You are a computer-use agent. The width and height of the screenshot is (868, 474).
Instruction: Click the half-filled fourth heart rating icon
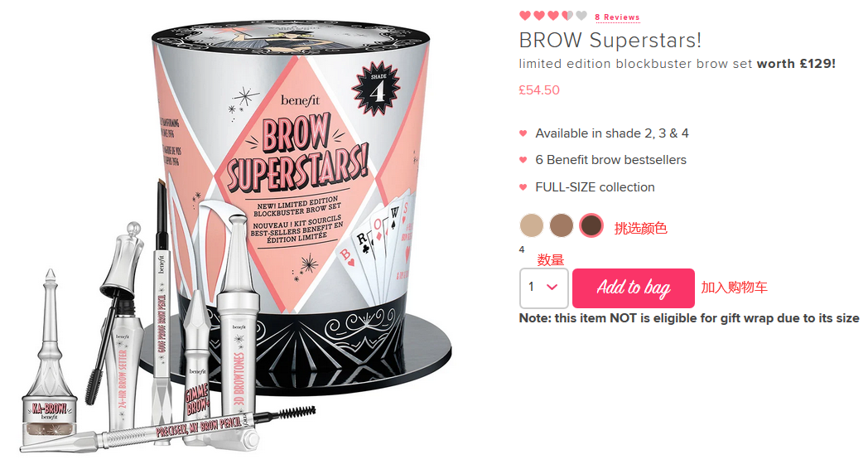[x=567, y=16]
